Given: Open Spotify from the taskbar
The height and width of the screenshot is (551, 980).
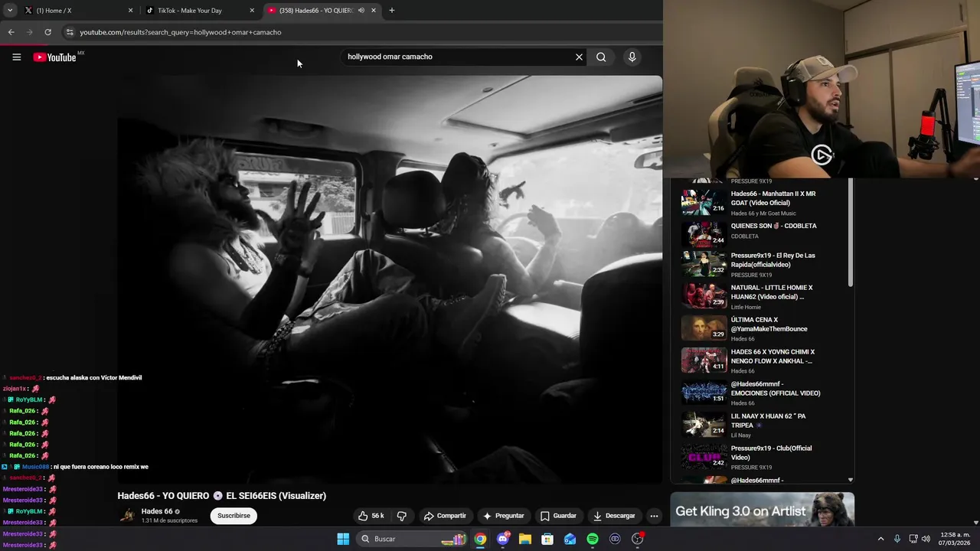Looking at the screenshot, I should 593,539.
